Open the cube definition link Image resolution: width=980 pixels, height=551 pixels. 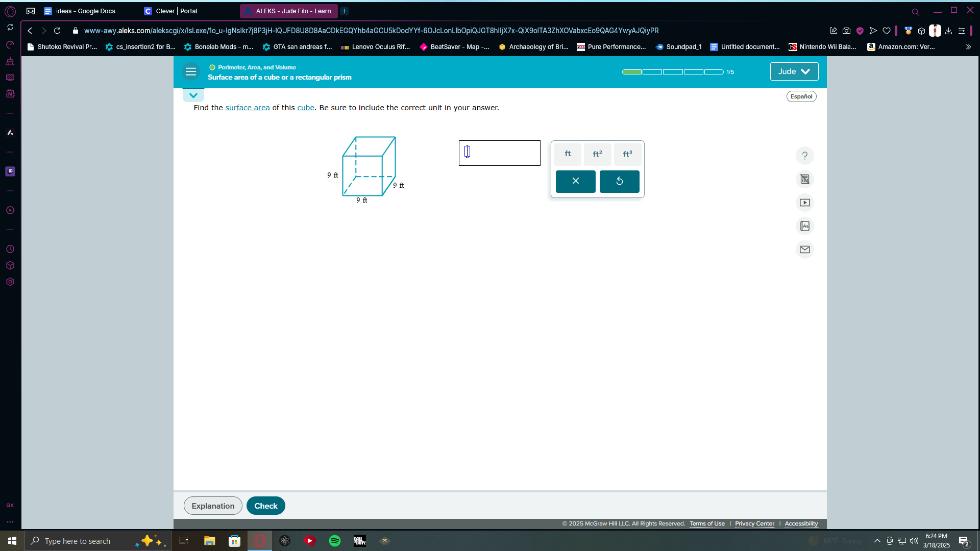[x=306, y=108]
